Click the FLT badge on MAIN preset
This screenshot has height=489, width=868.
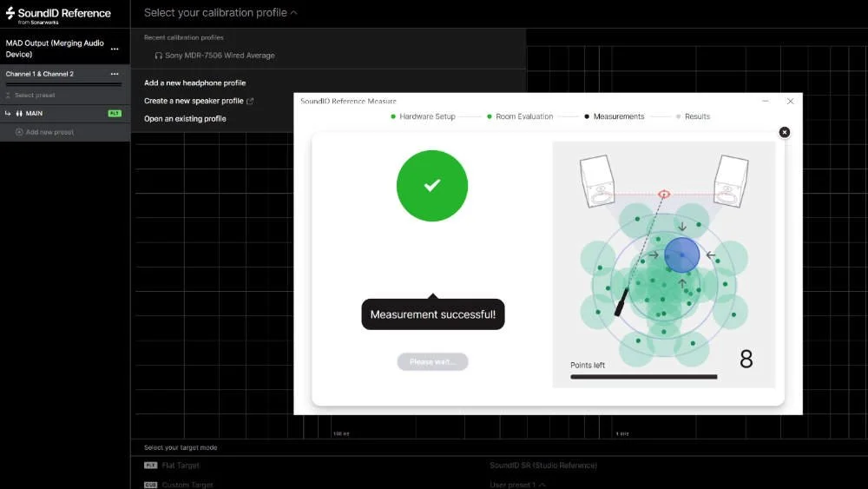(115, 114)
